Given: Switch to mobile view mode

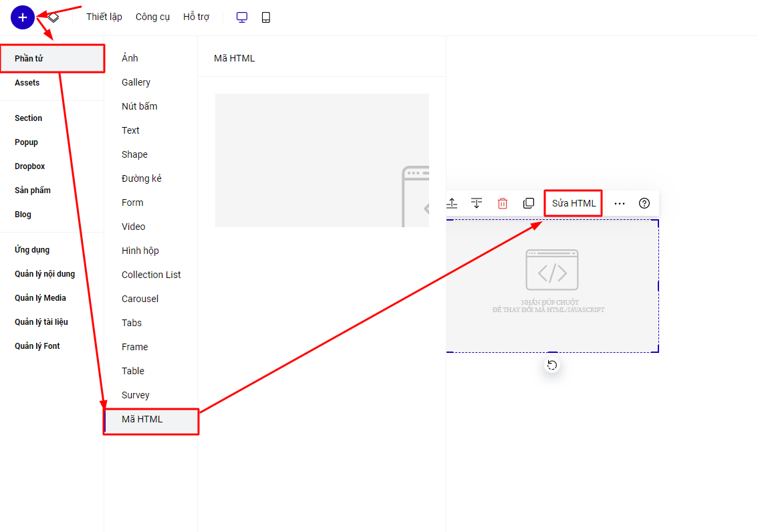Looking at the screenshot, I should pos(266,17).
